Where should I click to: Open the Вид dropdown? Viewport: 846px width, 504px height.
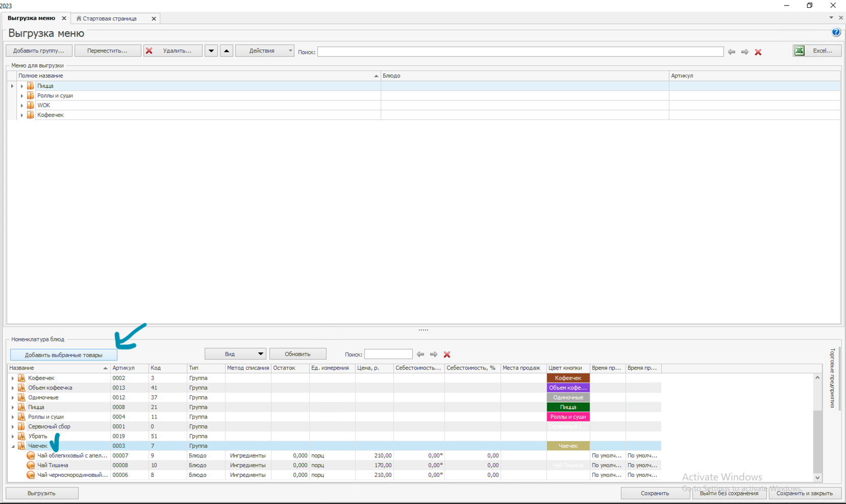click(x=235, y=354)
